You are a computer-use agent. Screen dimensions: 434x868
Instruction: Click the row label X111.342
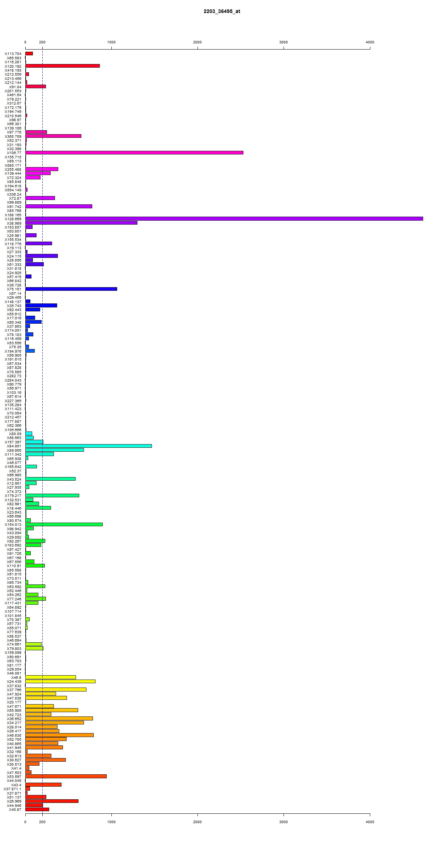click(x=13, y=454)
